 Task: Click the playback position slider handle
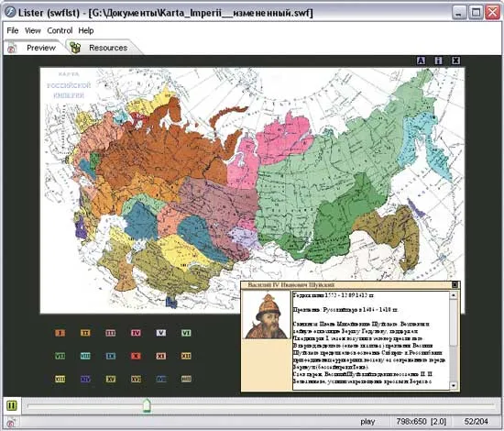click(x=147, y=405)
